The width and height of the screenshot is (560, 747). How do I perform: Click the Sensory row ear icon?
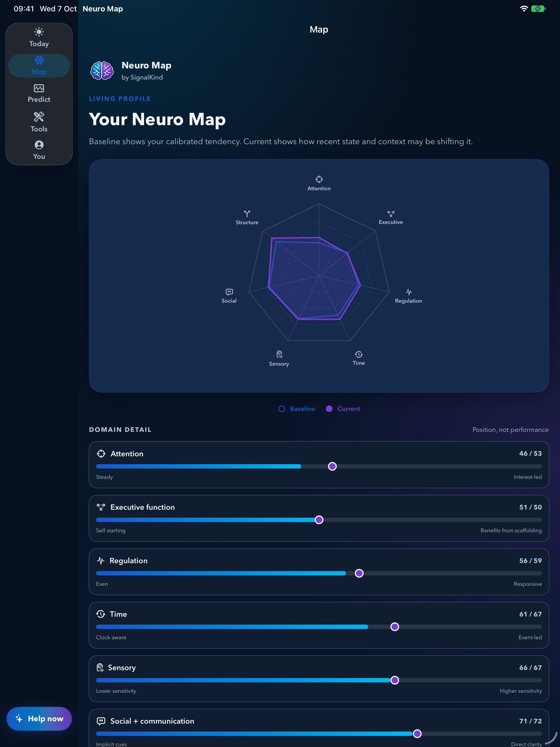(x=100, y=668)
